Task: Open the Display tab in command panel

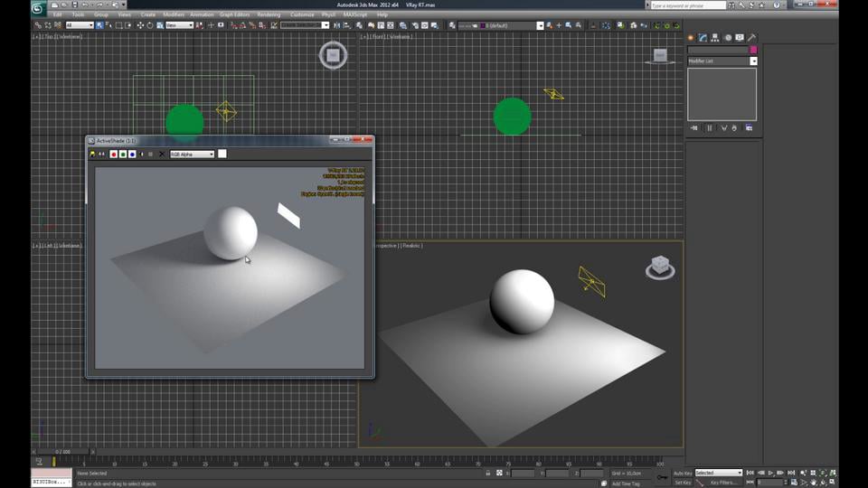Action: point(740,38)
